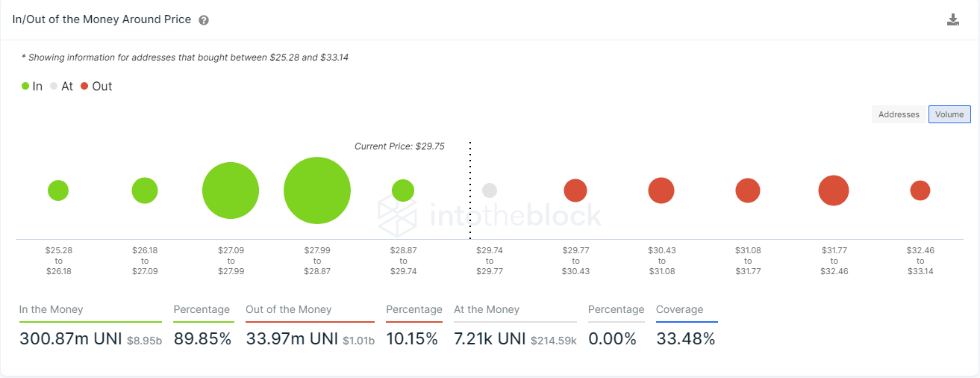Click red bubble for $31.08 to $31.77

748,190
